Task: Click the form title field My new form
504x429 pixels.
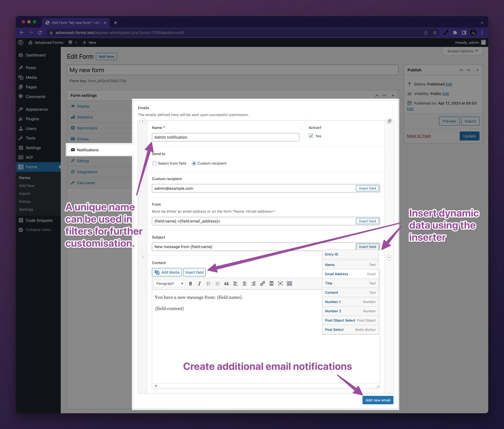Action: point(232,70)
